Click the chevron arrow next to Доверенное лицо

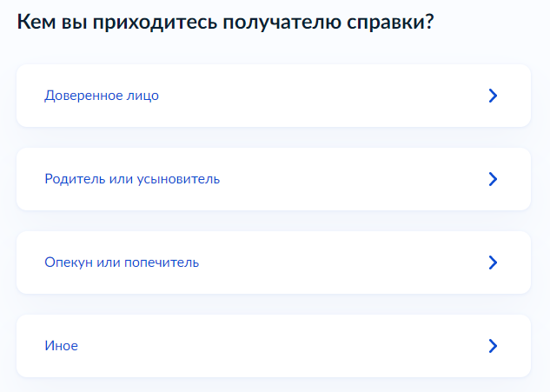click(x=493, y=96)
